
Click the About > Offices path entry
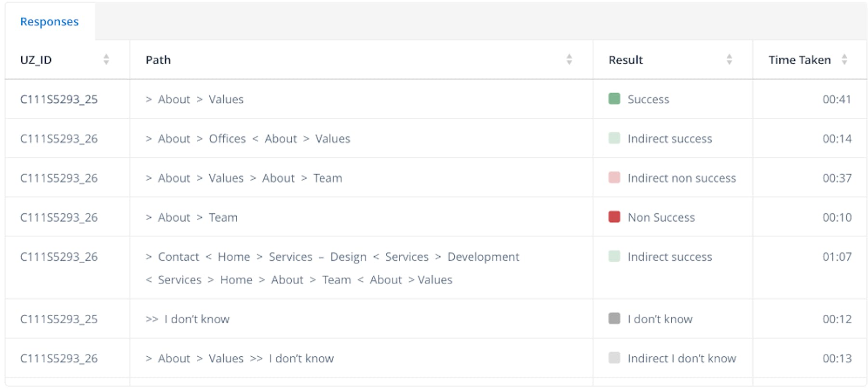point(248,139)
